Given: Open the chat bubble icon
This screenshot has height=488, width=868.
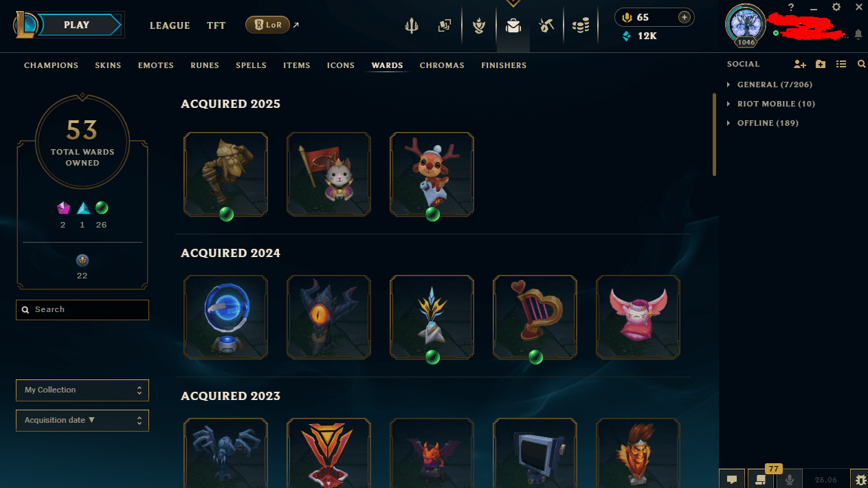Looking at the screenshot, I should pyautogui.click(x=732, y=479).
